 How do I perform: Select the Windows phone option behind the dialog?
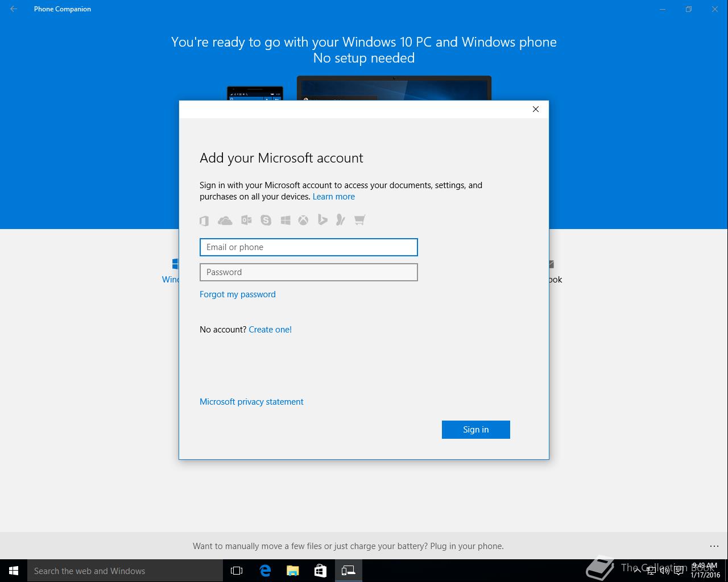coord(171,272)
